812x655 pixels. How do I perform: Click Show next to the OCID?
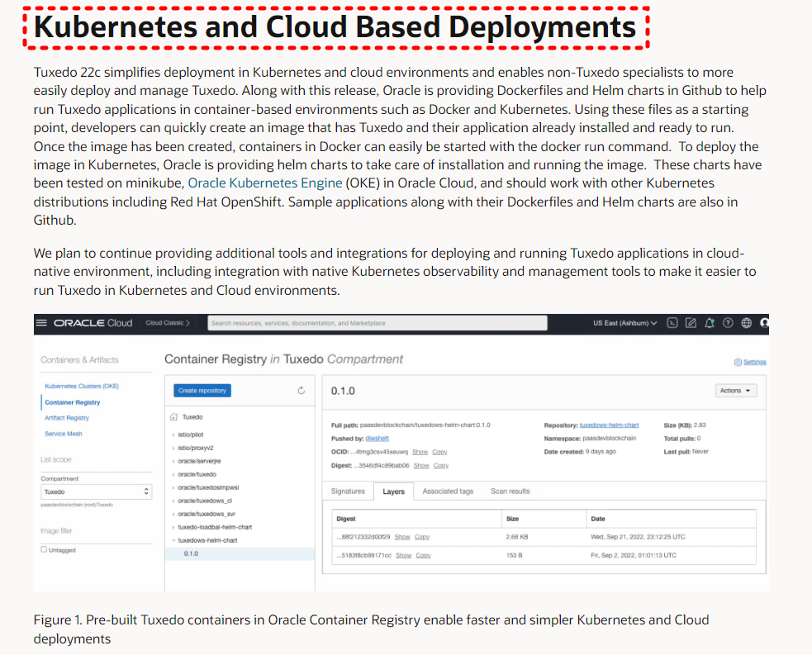click(420, 452)
